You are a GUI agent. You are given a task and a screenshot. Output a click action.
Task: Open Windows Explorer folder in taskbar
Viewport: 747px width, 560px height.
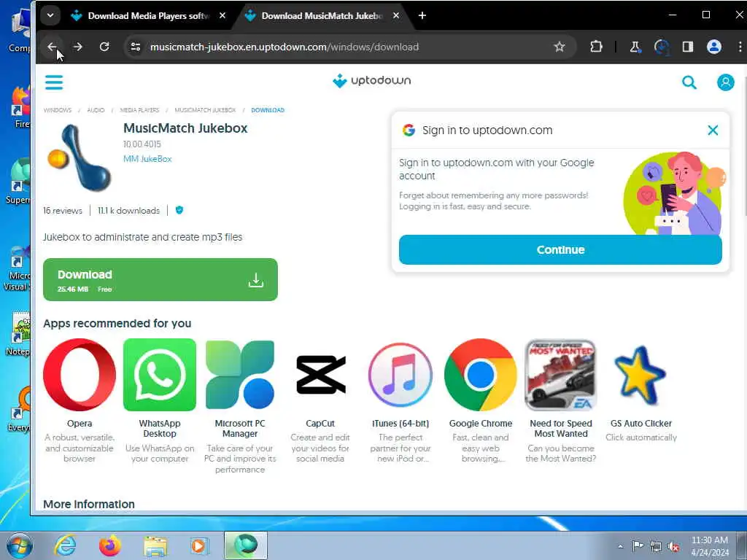(155, 546)
